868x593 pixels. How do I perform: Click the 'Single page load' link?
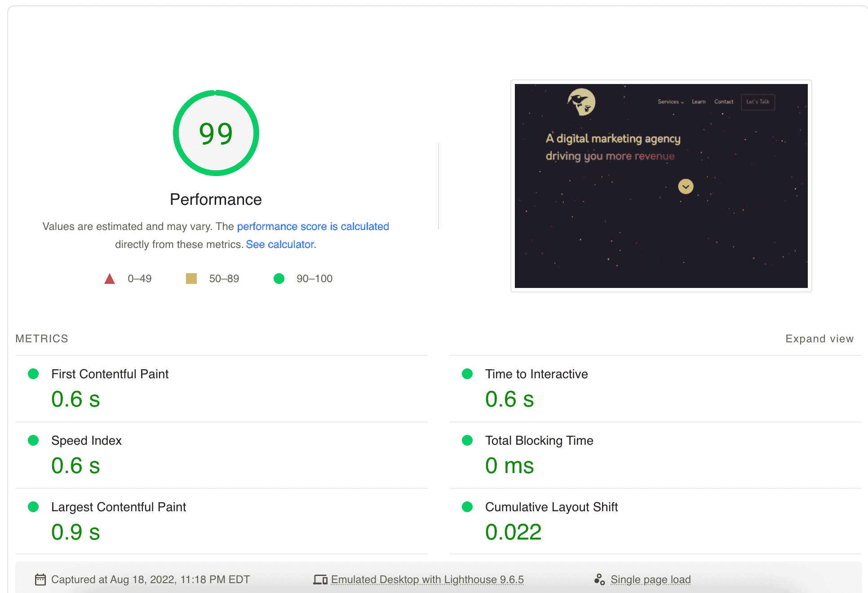[x=651, y=580]
